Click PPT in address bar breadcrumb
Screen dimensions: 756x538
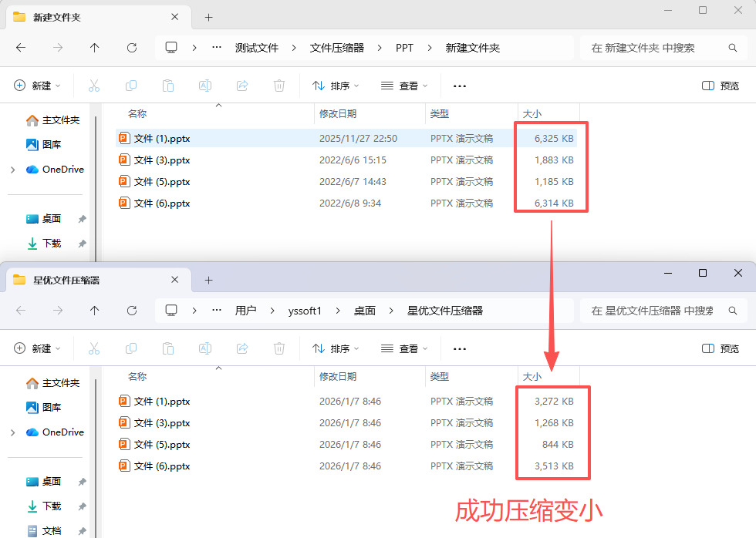pyautogui.click(x=404, y=48)
